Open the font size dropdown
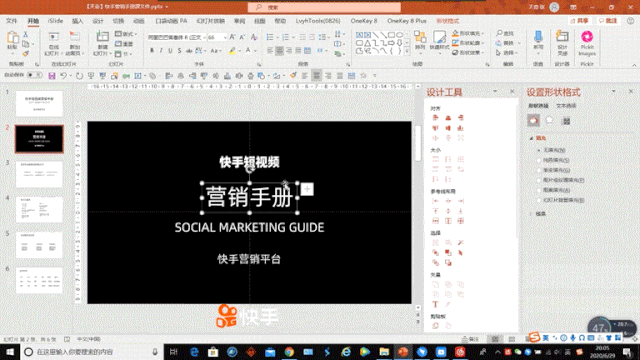The width and height of the screenshot is (640, 360). (x=225, y=38)
